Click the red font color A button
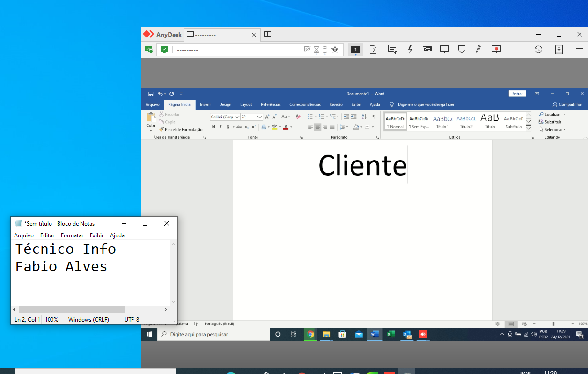Viewport: 588px width, 374px height. [286, 127]
